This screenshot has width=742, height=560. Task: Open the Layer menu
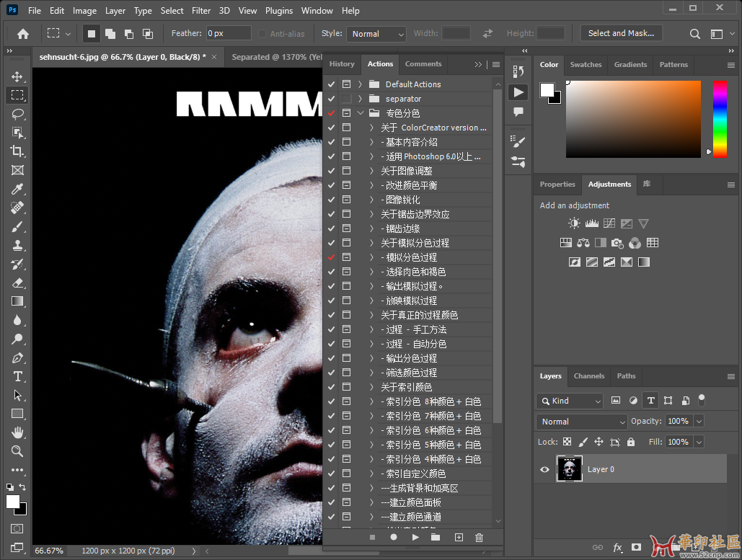tap(115, 10)
